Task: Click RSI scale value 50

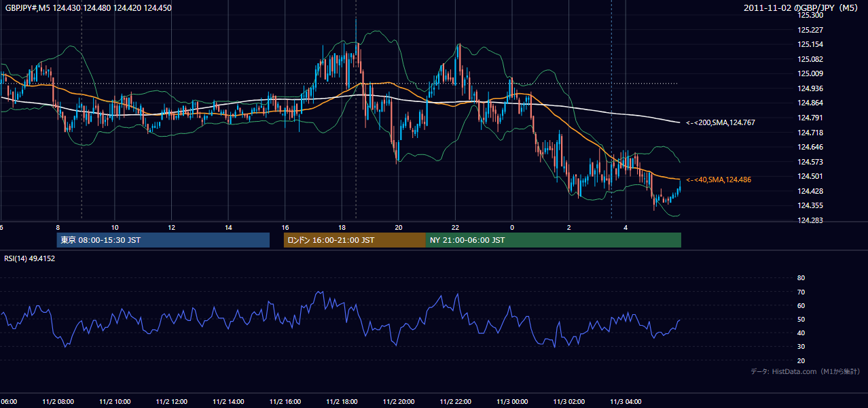Action: point(801,319)
